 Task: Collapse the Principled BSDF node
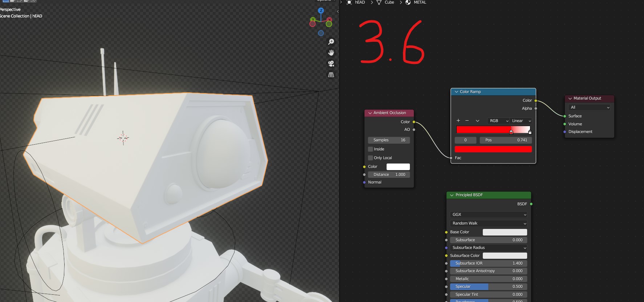pos(452,195)
